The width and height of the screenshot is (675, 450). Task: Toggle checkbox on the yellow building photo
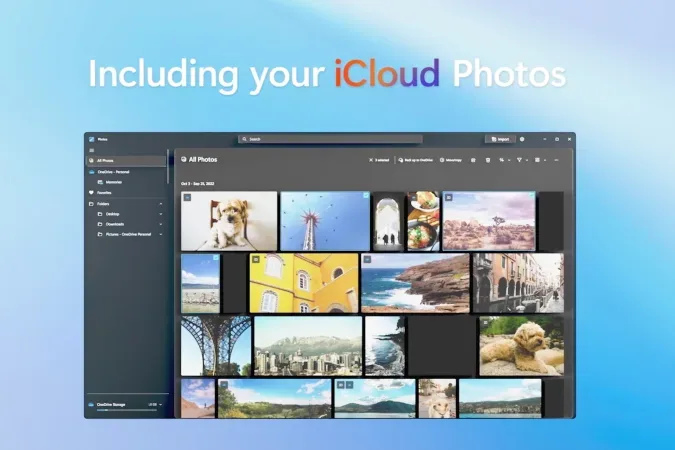click(x=256, y=259)
